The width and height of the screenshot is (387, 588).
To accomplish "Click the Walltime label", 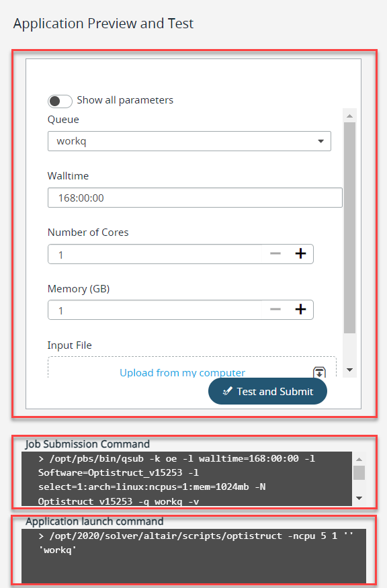I will (x=68, y=176).
